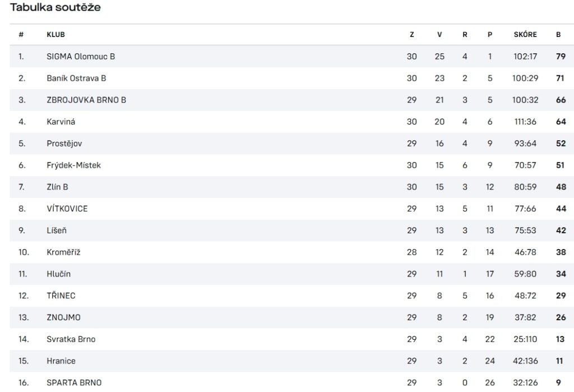
Task: Select the ZBROJOVKA BRNO B row
Action: click(291, 100)
